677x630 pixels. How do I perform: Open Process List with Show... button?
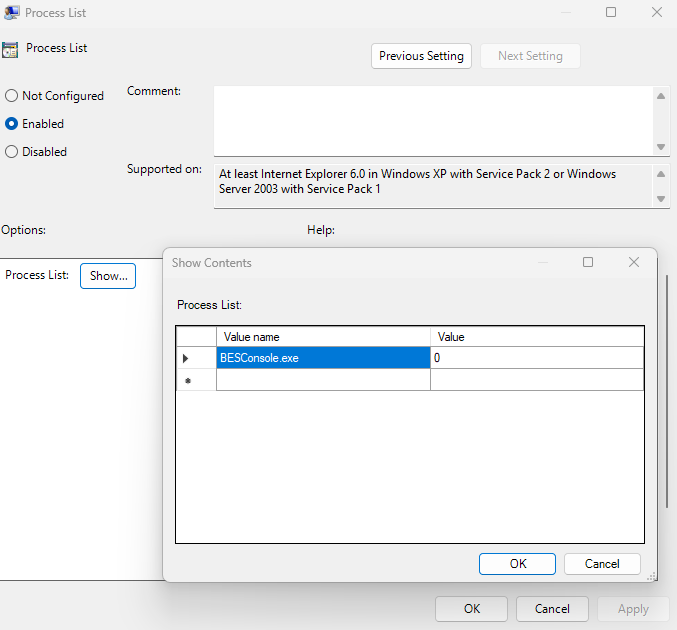[108, 276]
